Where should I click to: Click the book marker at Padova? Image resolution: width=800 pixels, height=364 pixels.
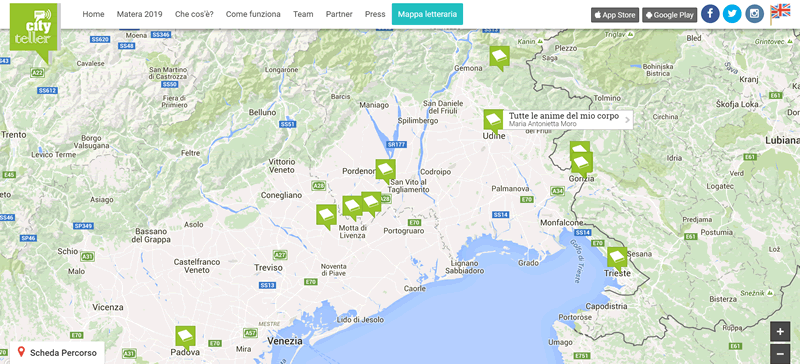coord(185,338)
